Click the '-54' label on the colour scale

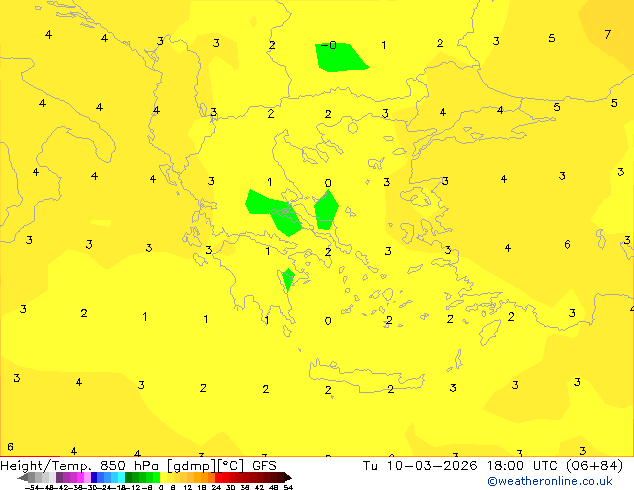[32, 488]
